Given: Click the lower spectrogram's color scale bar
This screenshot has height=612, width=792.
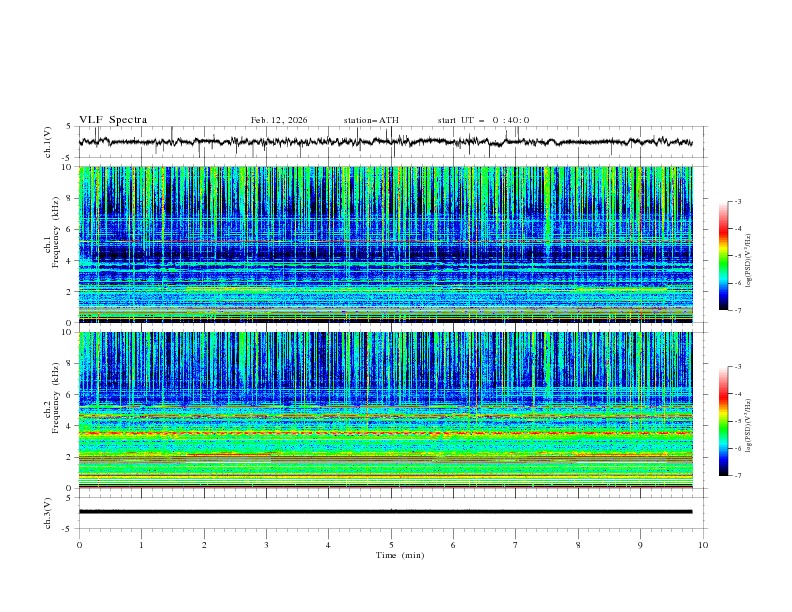Looking at the screenshot, I should pyautogui.click(x=724, y=421).
